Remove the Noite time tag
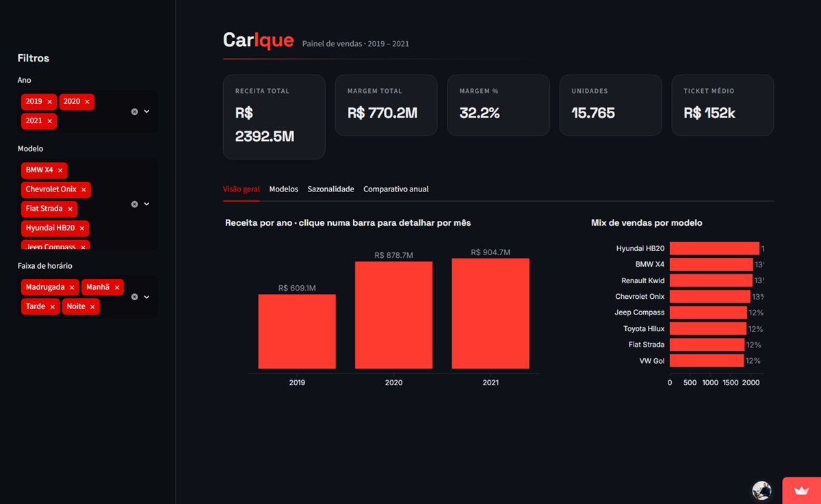This screenshot has height=504, width=821. 92,307
